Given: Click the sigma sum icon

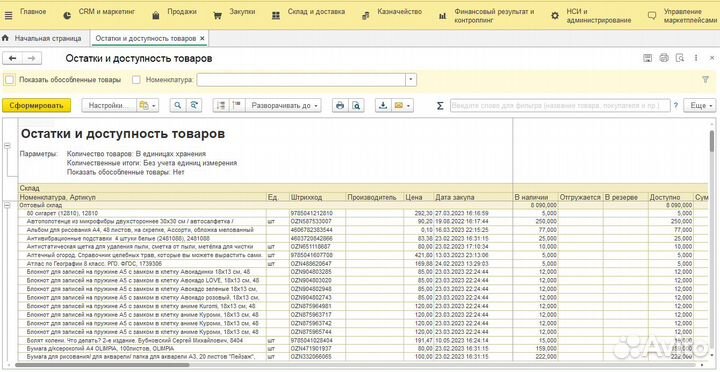Looking at the screenshot, I should pyautogui.click(x=440, y=106).
